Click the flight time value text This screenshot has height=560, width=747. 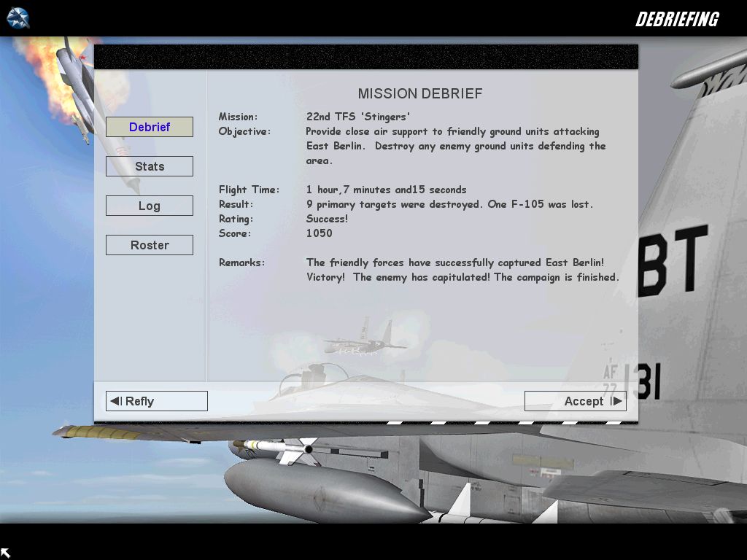click(x=387, y=190)
